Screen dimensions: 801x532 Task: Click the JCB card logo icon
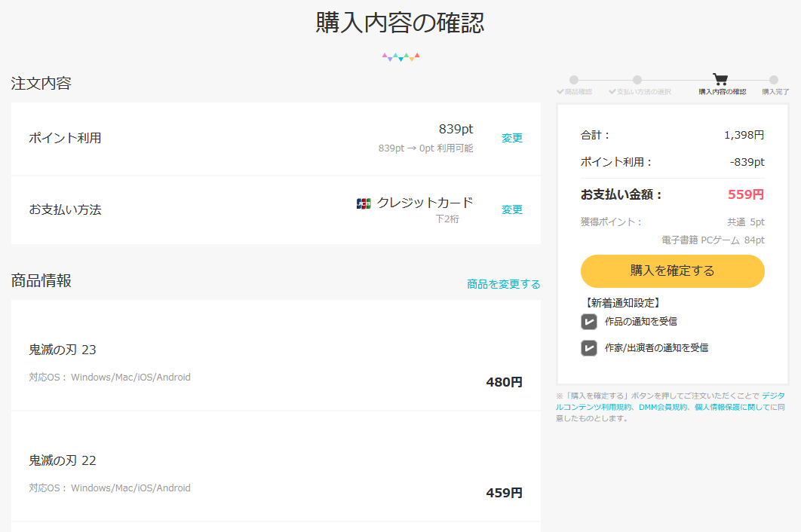[x=364, y=203]
